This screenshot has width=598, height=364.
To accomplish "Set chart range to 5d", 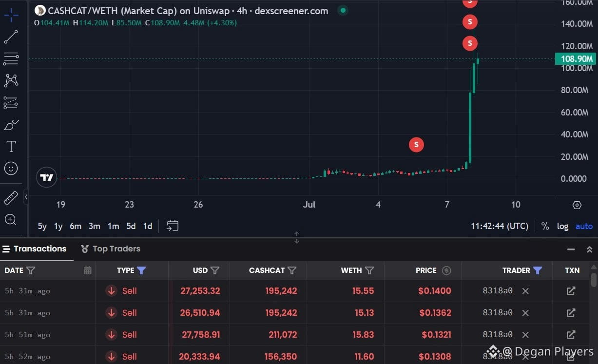I will tap(131, 226).
